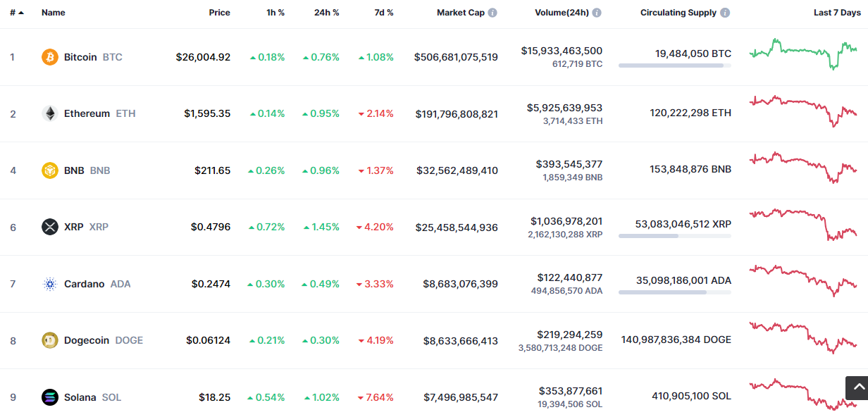The width and height of the screenshot is (868, 417).
Task: Click BNB price $211.65
Action: point(212,170)
